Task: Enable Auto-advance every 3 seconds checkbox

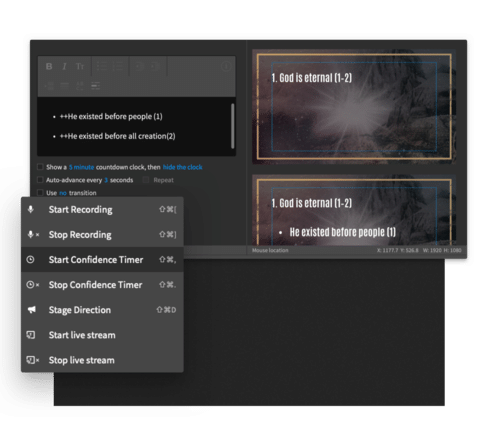Action: click(x=40, y=180)
